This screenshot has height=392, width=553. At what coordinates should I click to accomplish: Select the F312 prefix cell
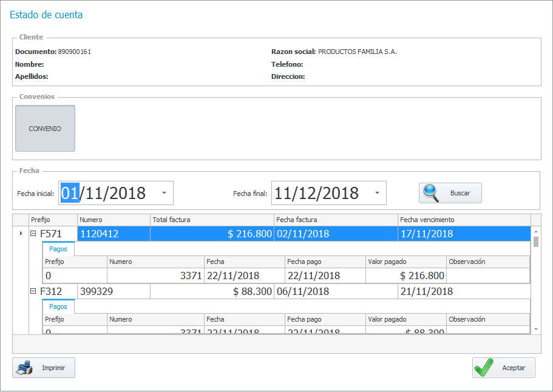pos(53,291)
